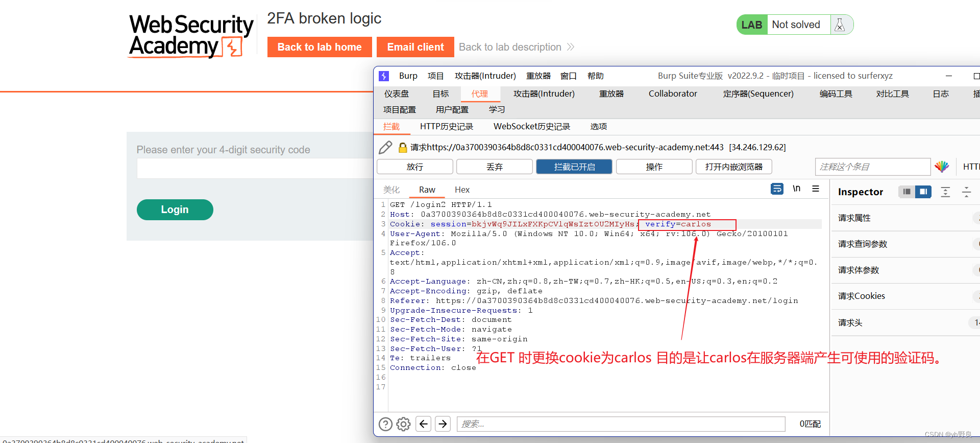This screenshot has width=980, height=443.
Task: Open the editor hamburger options menu
Action: (816, 189)
